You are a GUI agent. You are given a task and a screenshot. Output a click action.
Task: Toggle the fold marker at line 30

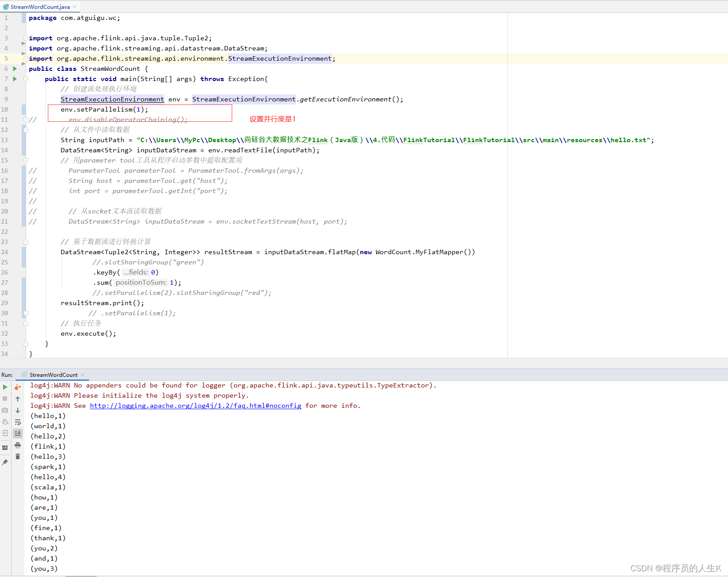26,313
